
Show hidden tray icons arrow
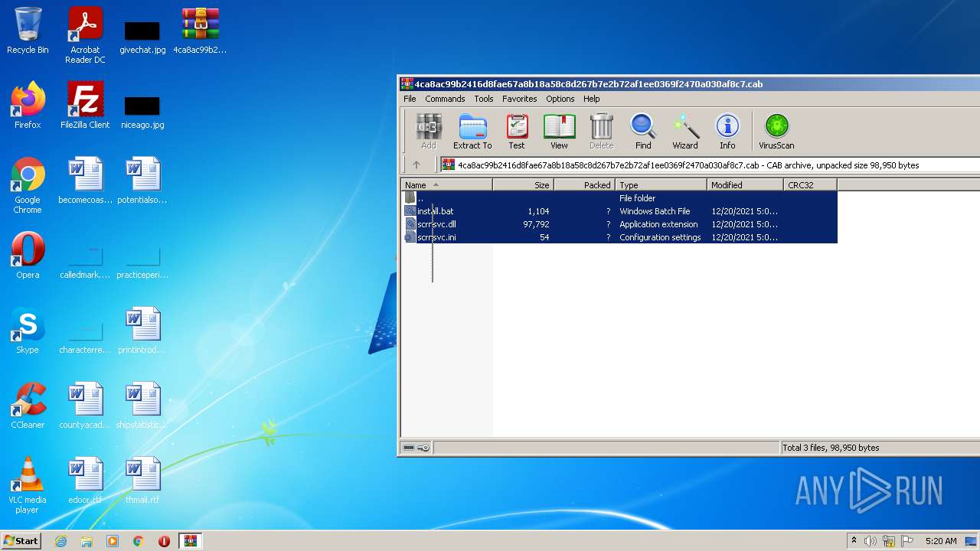[x=854, y=541]
